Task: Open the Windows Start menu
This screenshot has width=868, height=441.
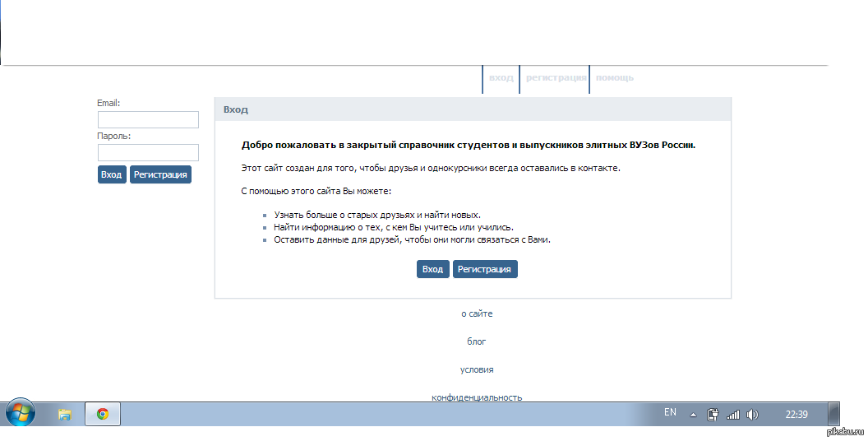Action: coord(20,413)
